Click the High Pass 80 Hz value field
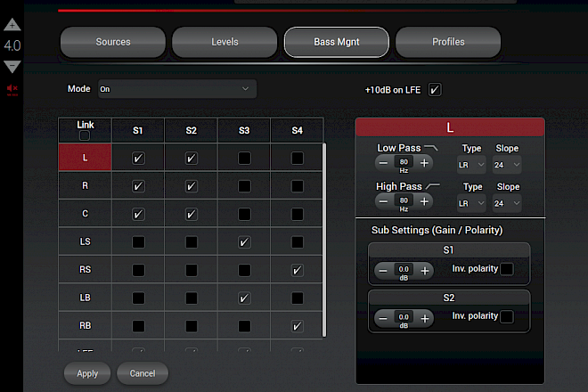Screen dimensions: 588x392 click(404, 200)
